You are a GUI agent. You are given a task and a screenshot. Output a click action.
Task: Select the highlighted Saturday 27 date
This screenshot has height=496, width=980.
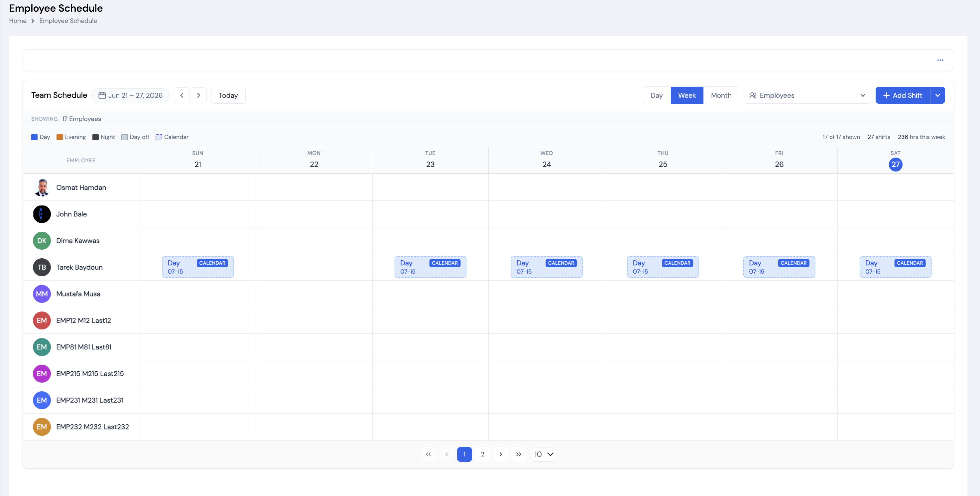click(x=896, y=164)
